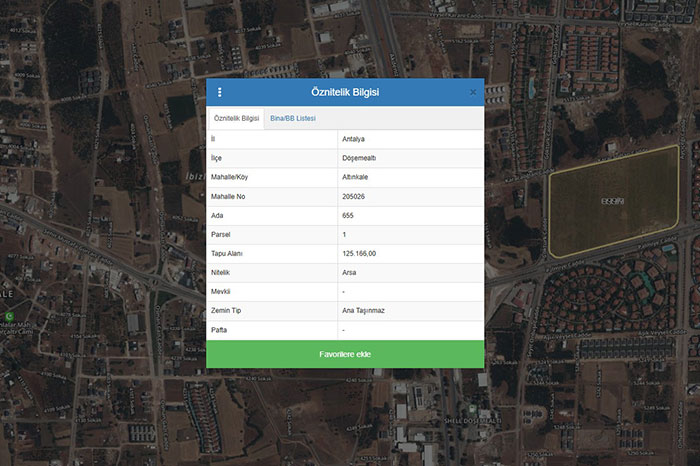Click the Favorilere ekle button
700x466 pixels.
(345, 354)
